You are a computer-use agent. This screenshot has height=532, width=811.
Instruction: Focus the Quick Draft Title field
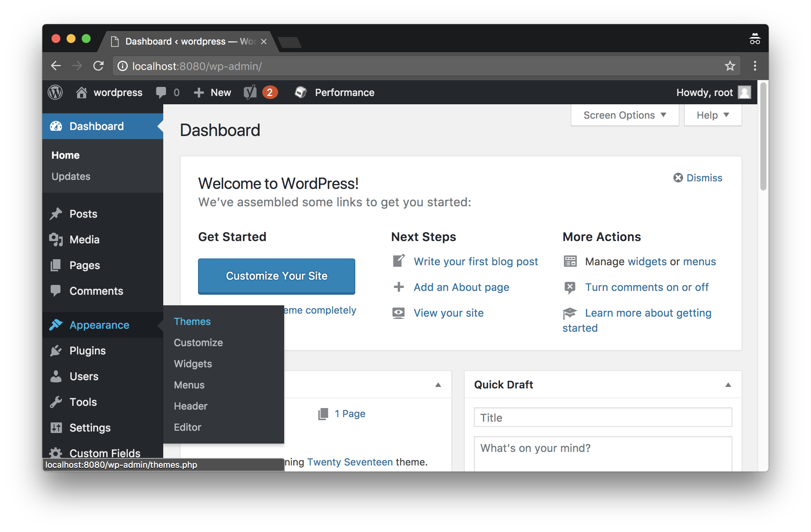click(602, 418)
